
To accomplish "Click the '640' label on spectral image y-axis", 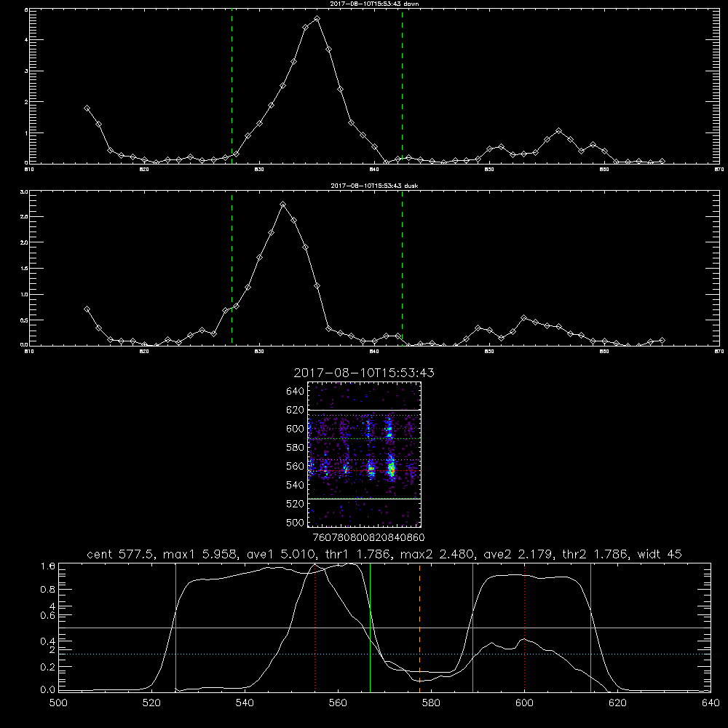I will [x=296, y=392].
